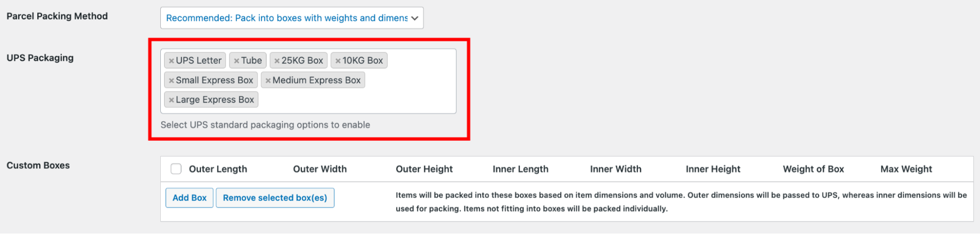Remove the 10KG Box tag
Image resolution: width=980 pixels, height=234 pixels.
coord(338,61)
